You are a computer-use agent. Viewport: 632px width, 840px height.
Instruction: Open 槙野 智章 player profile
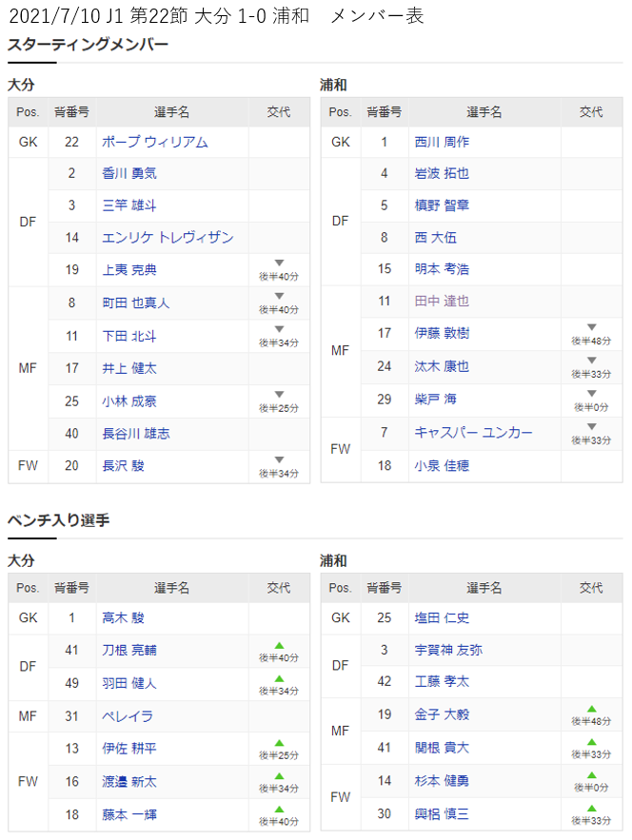point(442,205)
